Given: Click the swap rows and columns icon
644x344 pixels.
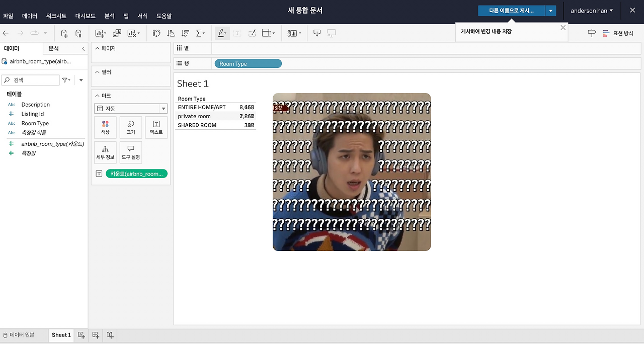Looking at the screenshot, I should click(156, 33).
